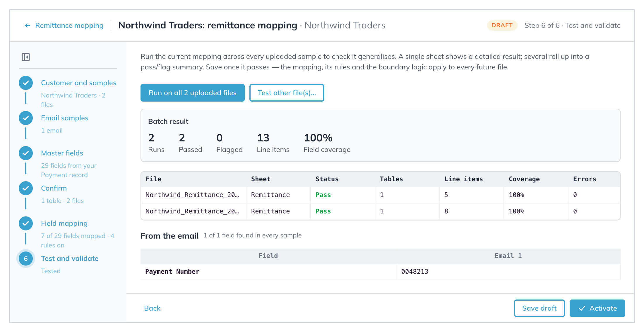Select first Northwind_Remittance file row with 5 line items
The height and width of the screenshot is (332, 644).
tap(380, 195)
